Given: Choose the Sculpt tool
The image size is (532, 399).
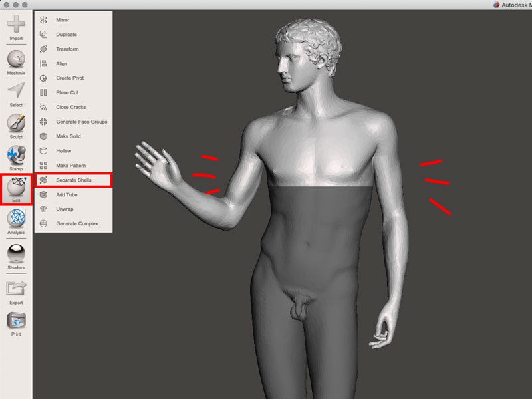Looking at the screenshot, I should (x=16, y=124).
